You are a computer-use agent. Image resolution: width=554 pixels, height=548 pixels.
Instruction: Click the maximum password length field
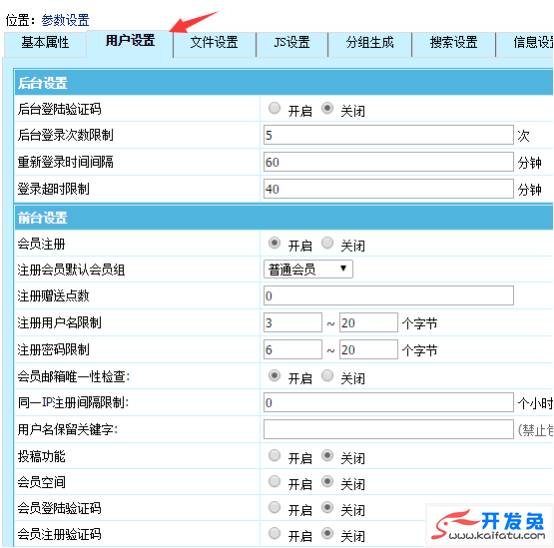[369, 349]
